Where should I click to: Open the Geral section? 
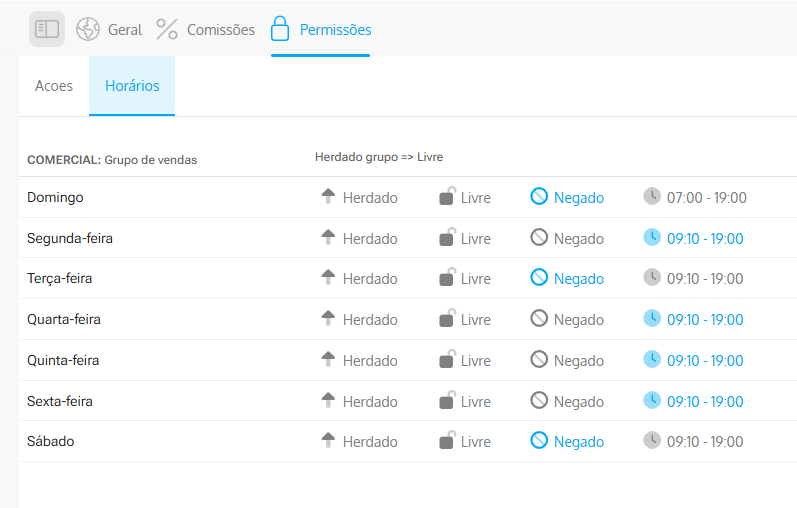pyautogui.click(x=125, y=30)
